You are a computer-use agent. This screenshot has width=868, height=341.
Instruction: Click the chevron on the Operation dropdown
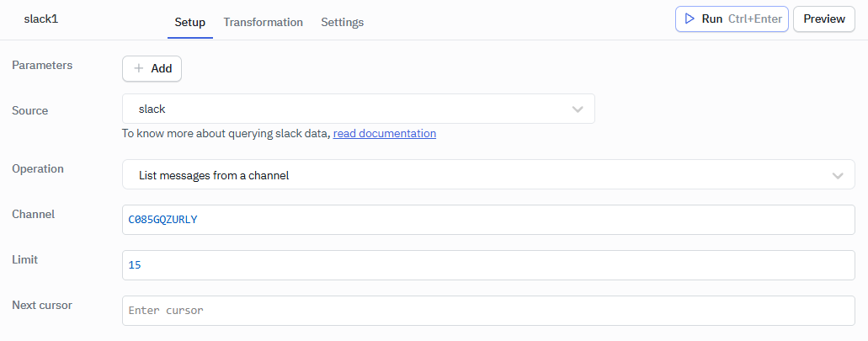[x=837, y=175]
